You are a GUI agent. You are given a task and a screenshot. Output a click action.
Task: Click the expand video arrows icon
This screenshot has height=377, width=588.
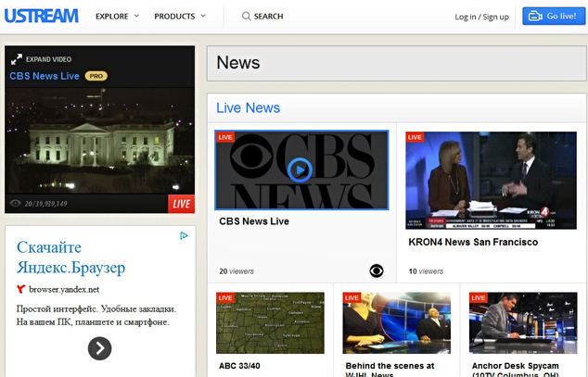[x=16, y=59]
